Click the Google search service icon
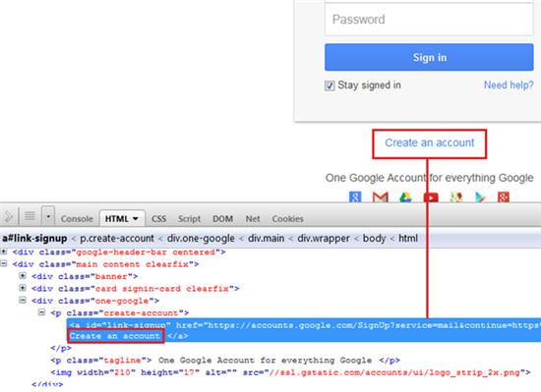Viewport: 541px width, 392px height. pos(355,197)
